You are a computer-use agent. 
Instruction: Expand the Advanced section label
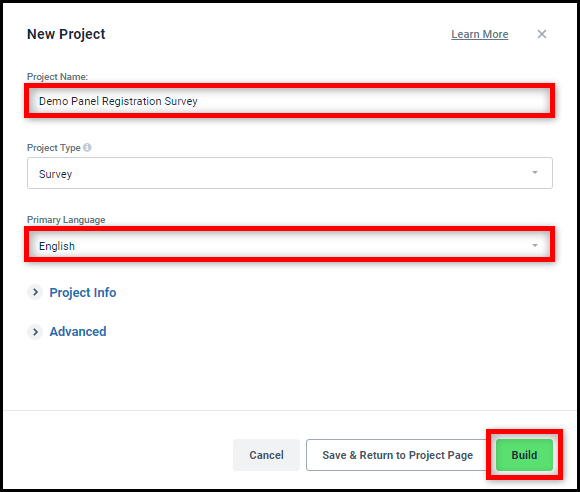coord(78,331)
